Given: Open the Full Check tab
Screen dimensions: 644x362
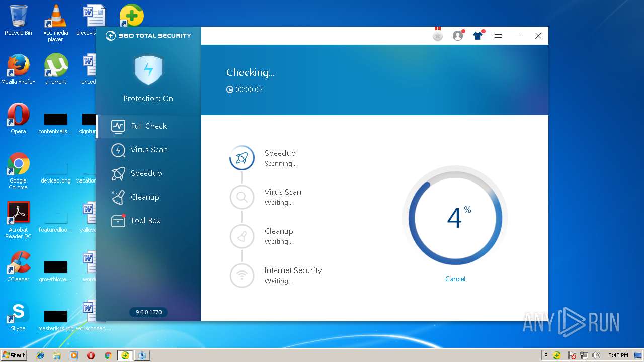Looking at the screenshot, I should pos(148,126).
